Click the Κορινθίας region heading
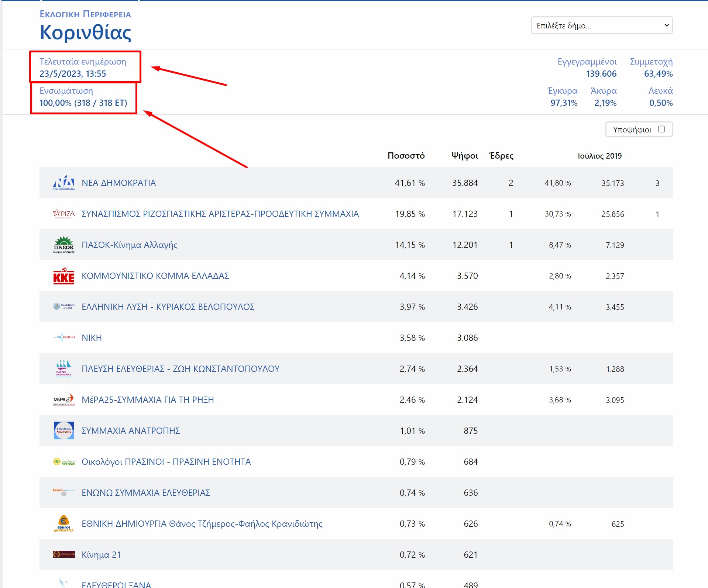 tap(86, 32)
